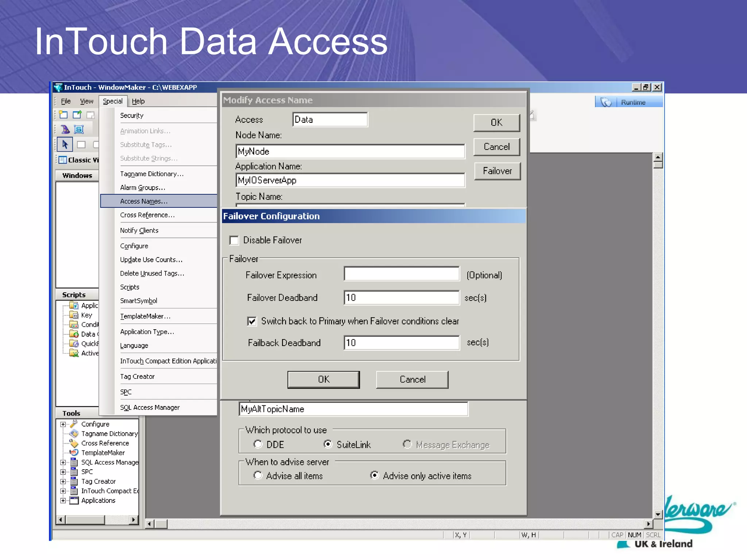
Task: Select the rectangle drawing tool
Action: pos(81,144)
